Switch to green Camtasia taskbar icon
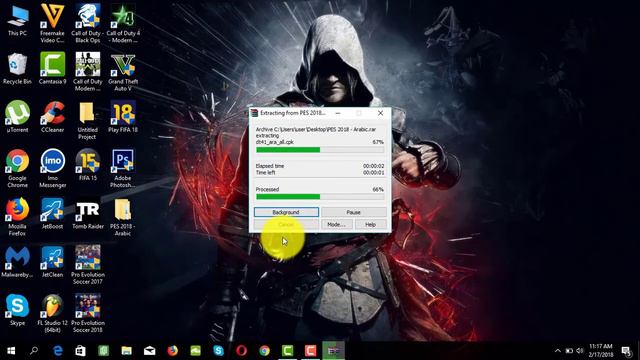Viewport: 640px width, 360px height. [x=287, y=351]
